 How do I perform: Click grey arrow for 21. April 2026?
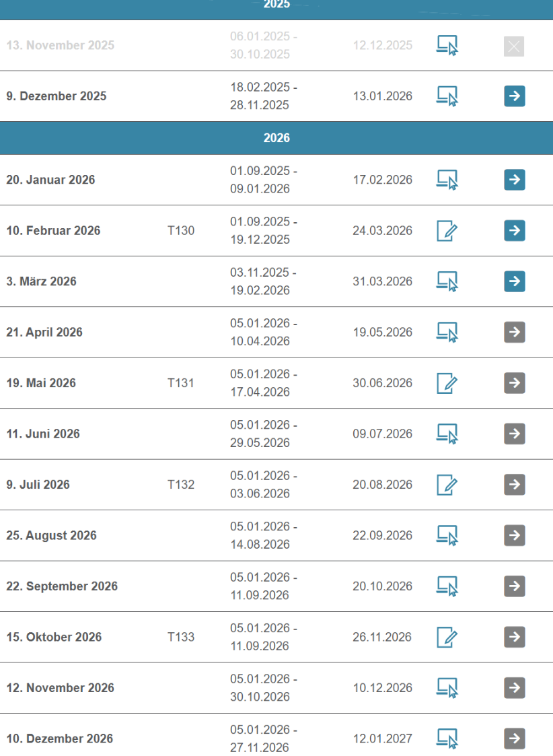tap(514, 332)
